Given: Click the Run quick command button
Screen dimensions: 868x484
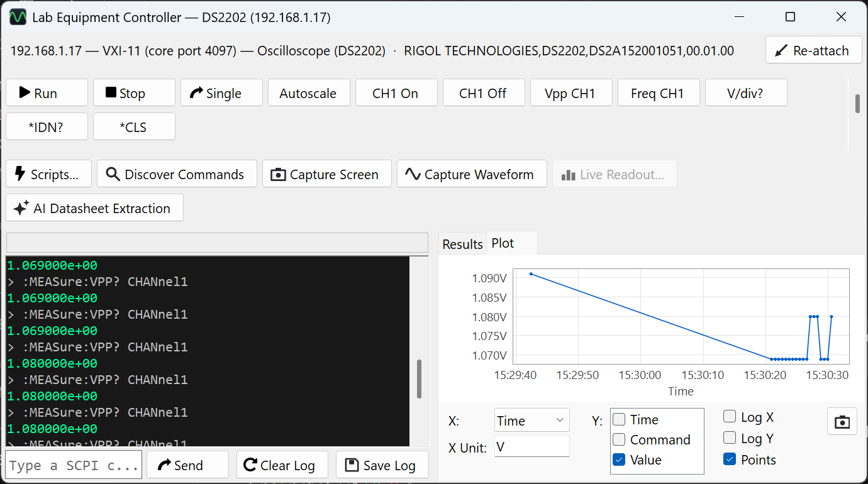Looking at the screenshot, I should 47,93.
